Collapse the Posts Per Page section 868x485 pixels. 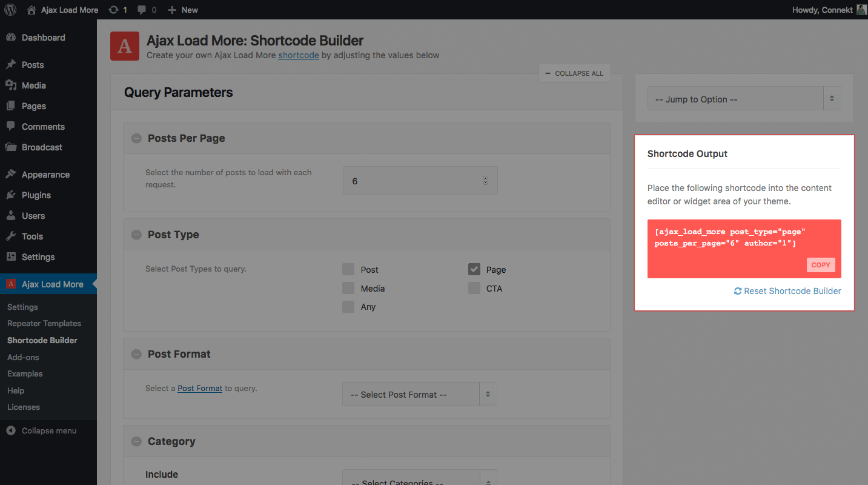tap(136, 138)
